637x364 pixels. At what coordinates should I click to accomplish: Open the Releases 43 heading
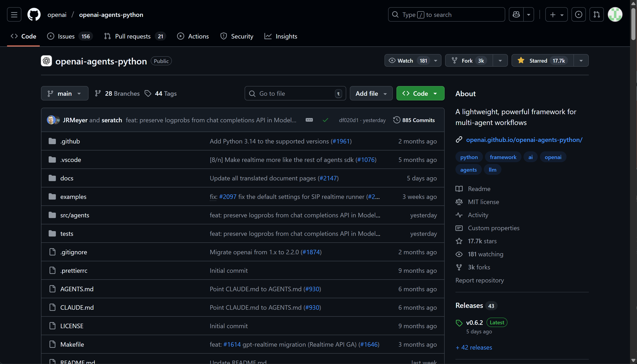click(x=476, y=305)
